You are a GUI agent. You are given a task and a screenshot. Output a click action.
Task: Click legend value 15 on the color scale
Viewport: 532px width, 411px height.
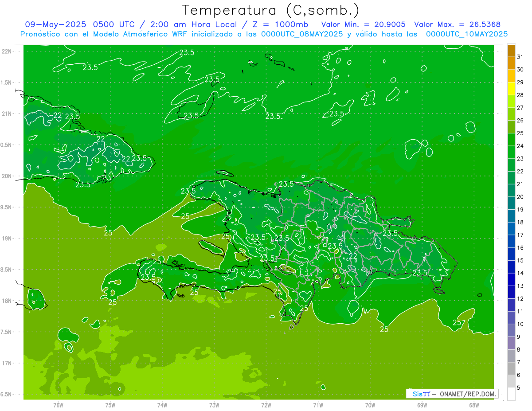coord(520,260)
